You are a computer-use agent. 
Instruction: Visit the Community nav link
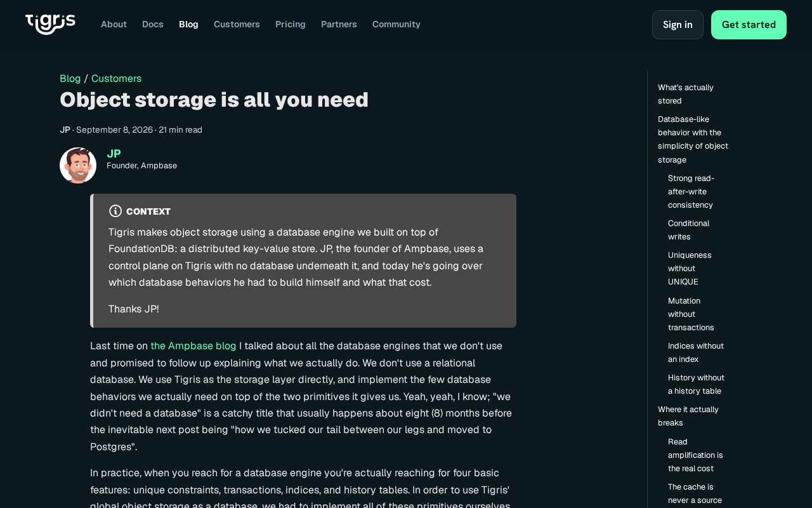click(x=396, y=24)
